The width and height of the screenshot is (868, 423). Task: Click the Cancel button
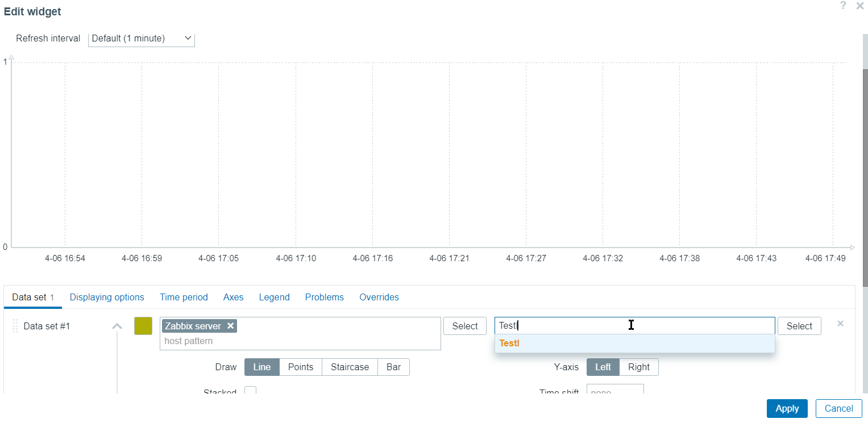pos(838,408)
